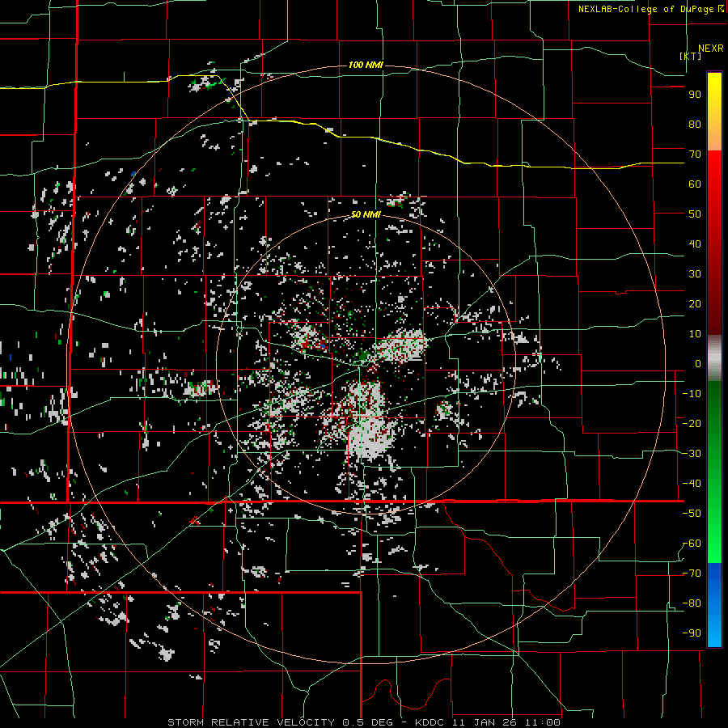The height and width of the screenshot is (728, 728).
Task: Click the [KT] units label
Action: tap(691, 56)
